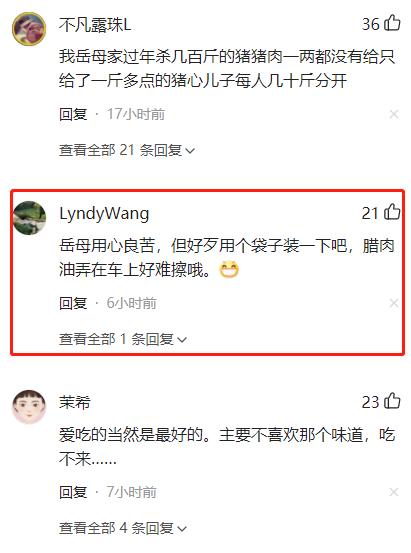Click the 36 like count
The width and height of the screenshot is (411, 553).
click(371, 24)
